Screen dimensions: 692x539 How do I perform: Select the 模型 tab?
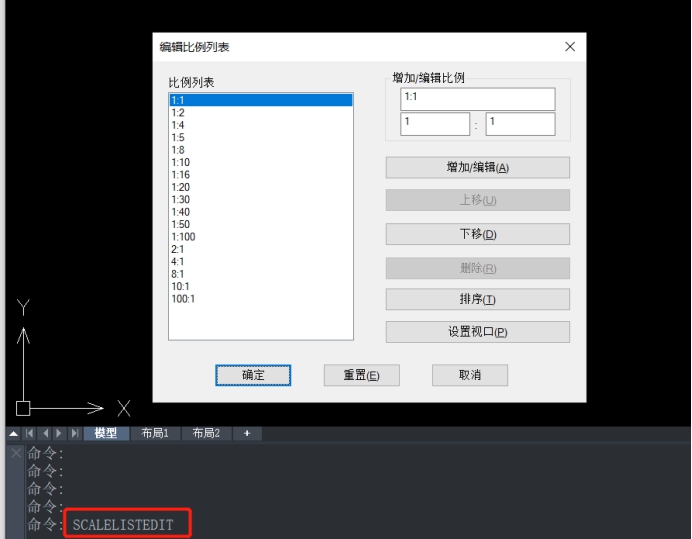pyautogui.click(x=106, y=434)
